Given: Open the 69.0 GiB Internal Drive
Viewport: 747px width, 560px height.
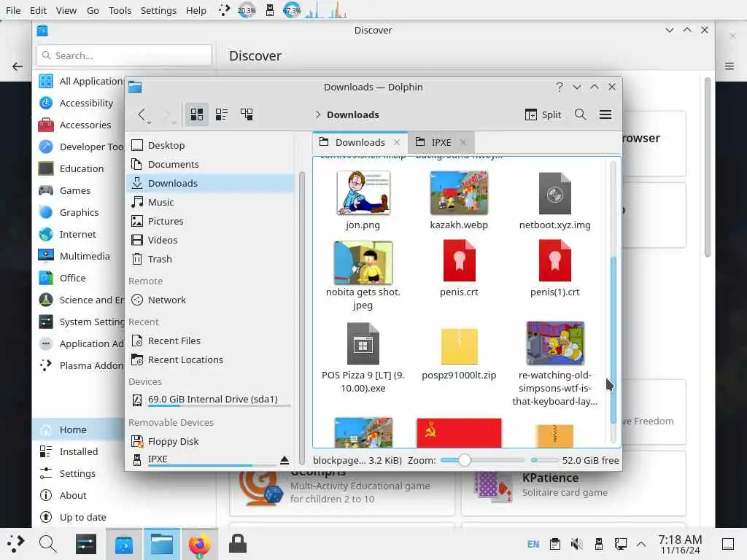Looking at the screenshot, I should (210, 400).
